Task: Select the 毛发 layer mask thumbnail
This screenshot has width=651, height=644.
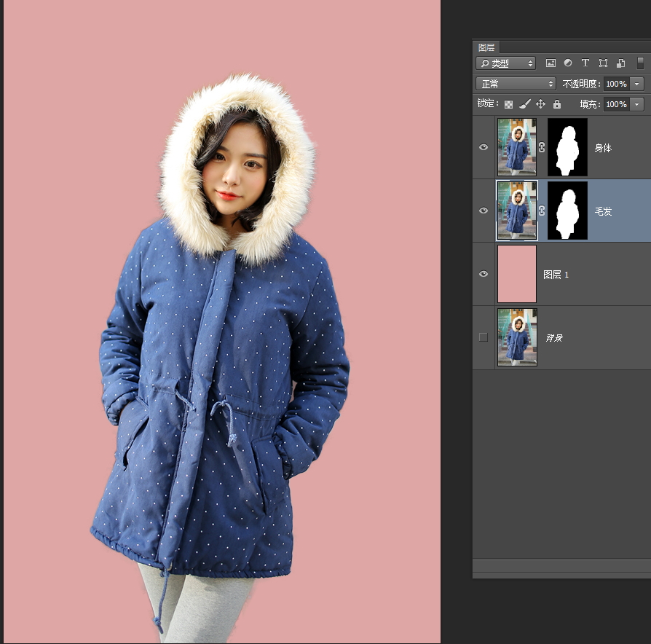Action: click(567, 211)
